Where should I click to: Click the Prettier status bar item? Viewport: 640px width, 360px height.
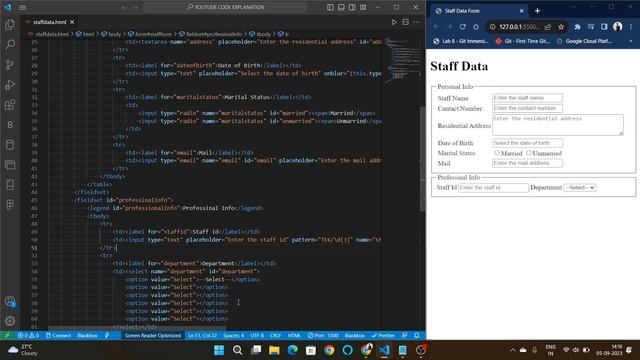[x=383, y=336]
